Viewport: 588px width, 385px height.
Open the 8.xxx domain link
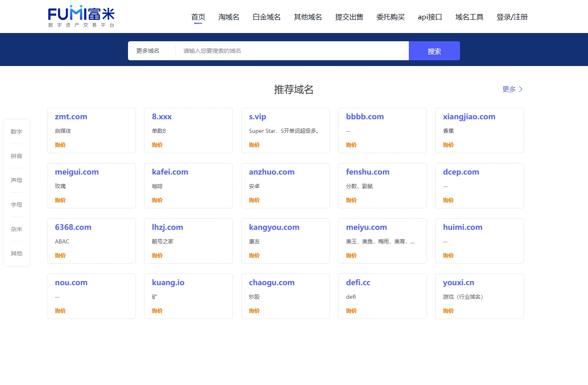pyautogui.click(x=162, y=117)
